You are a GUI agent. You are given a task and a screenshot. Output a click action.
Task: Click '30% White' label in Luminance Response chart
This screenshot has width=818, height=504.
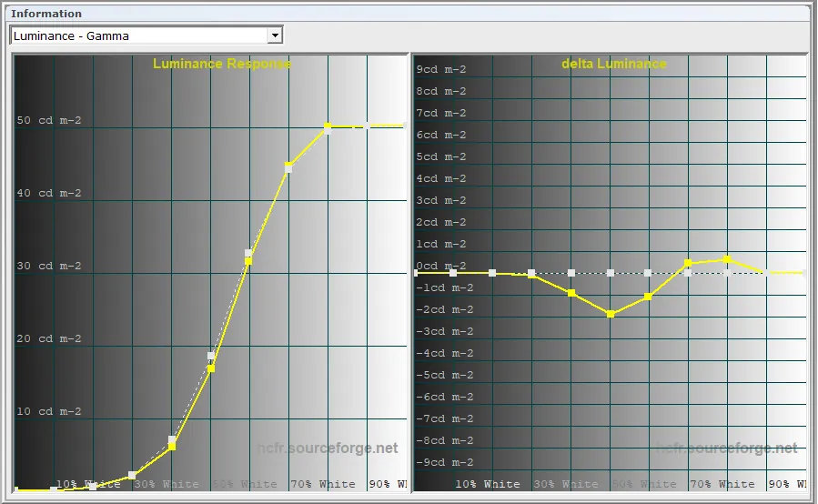(167, 484)
